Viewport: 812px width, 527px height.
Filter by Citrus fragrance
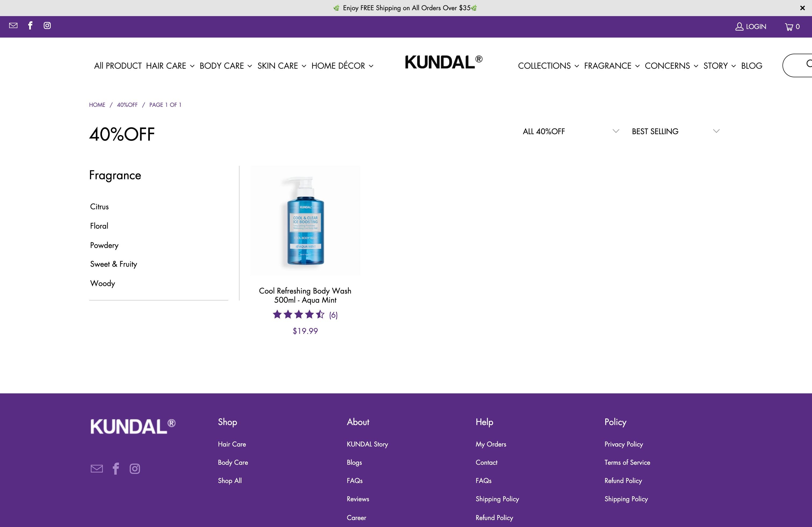click(99, 207)
